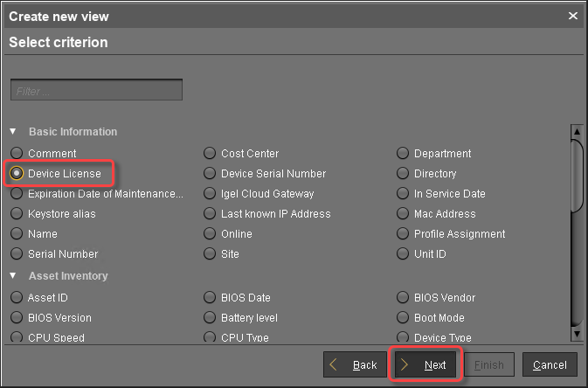Go Back to the previous step
The image size is (588, 388).
(355, 364)
